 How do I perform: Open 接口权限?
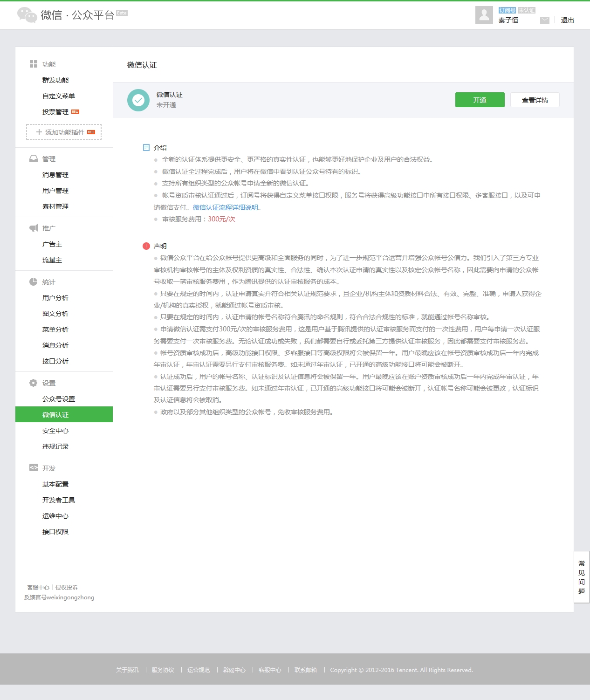pyautogui.click(x=55, y=532)
